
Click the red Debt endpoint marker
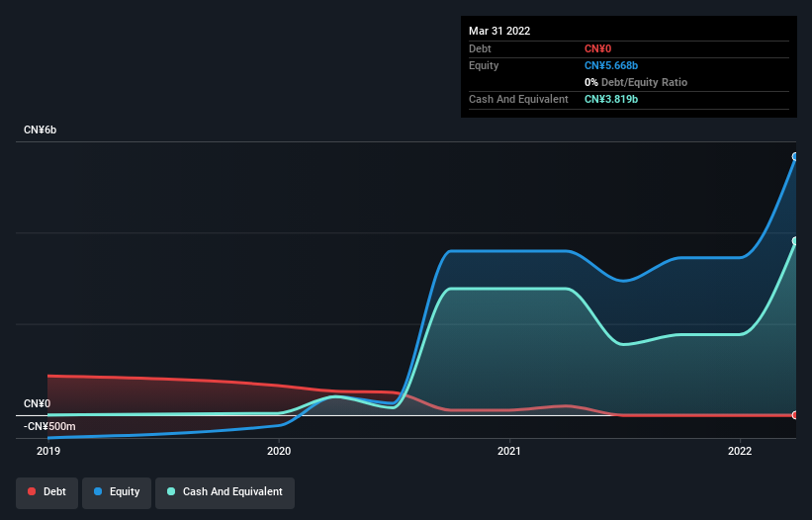pos(795,415)
